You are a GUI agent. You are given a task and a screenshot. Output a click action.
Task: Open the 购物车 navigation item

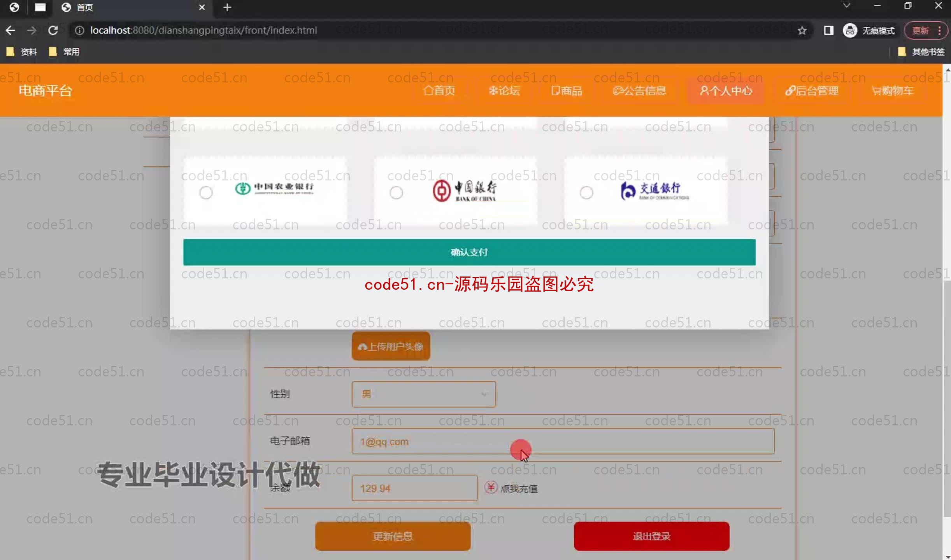point(892,91)
